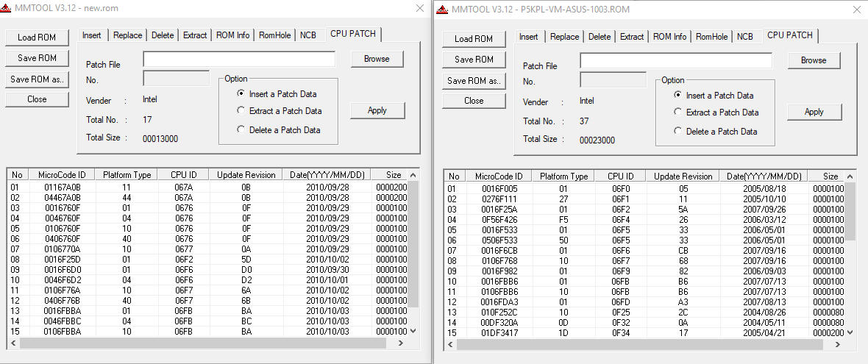
Task: Open the Replace tab in new.rom window
Action: (128, 35)
